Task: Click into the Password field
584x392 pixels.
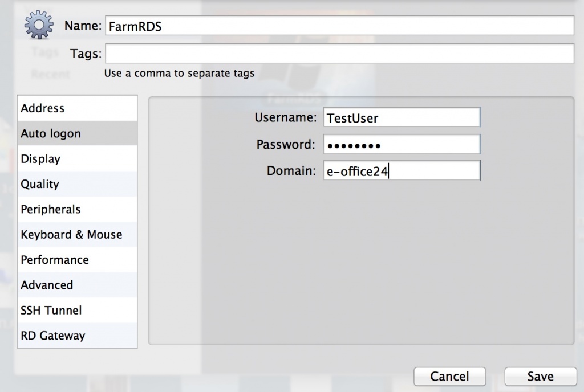Action: (x=402, y=144)
